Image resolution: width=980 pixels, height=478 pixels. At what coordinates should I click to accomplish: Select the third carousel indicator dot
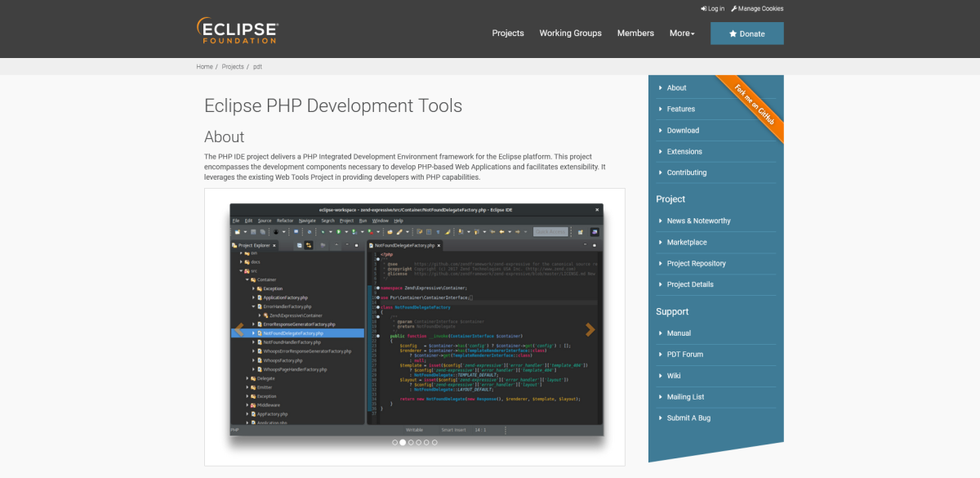411,442
